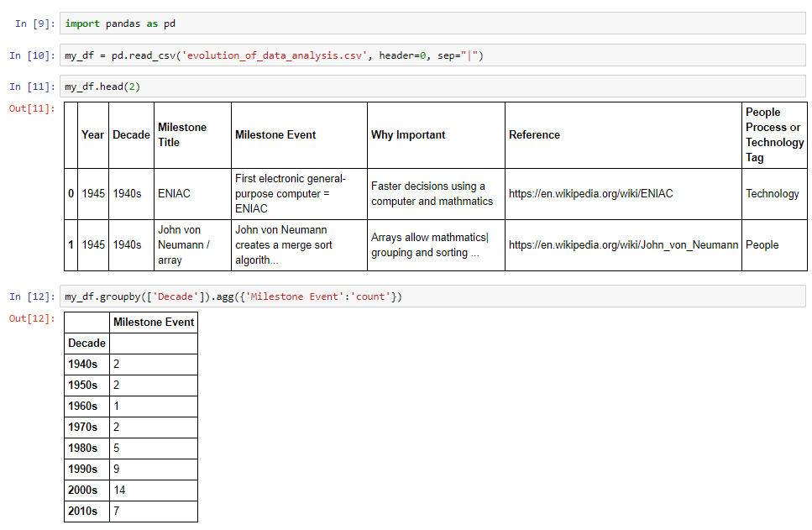Click the count value 14 for 2000s
This screenshot has width=812, height=530.
click(x=118, y=490)
